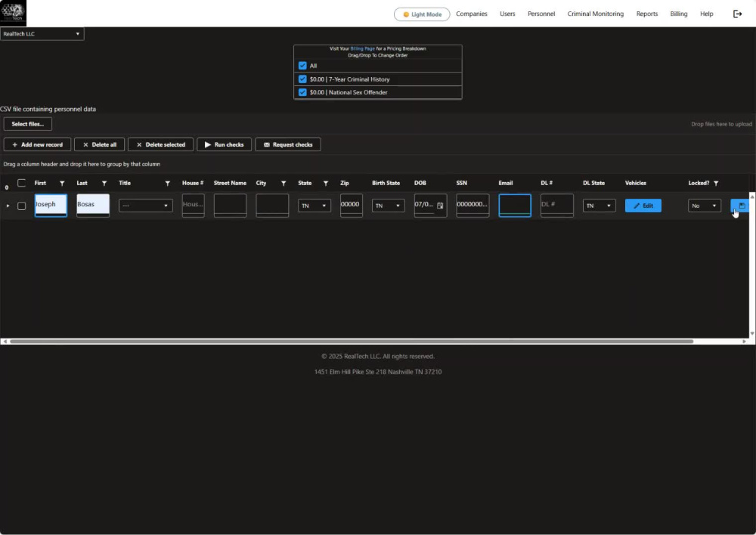This screenshot has height=535, width=756.
Task: Open the DL State dropdown
Action: (x=599, y=206)
